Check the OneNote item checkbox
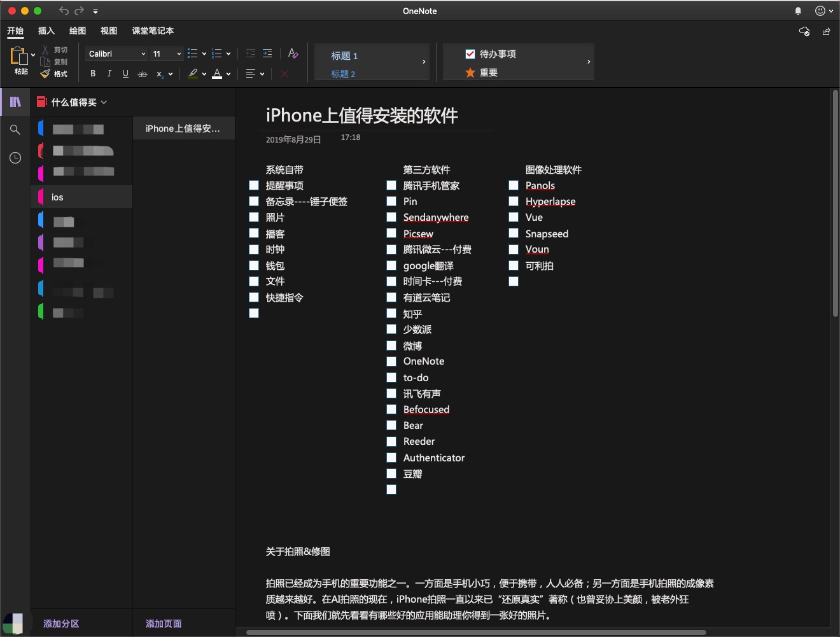The width and height of the screenshot is (840, 637). coord(391,361)
